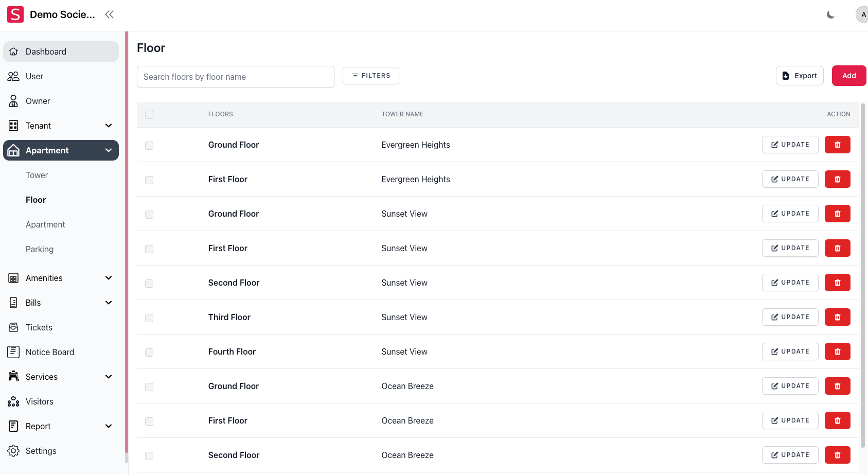The height and width of the screenshot is (475, 868).
Task: Delete the Third Floor row
Action: pos(837,317)
